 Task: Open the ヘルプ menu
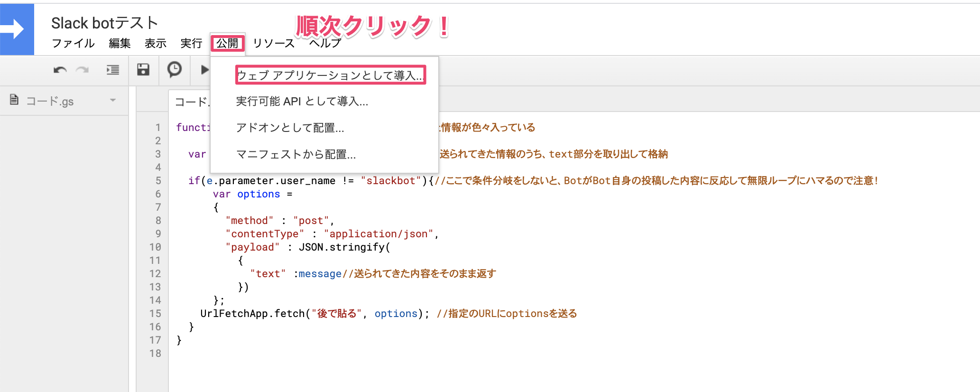(x=325, y=43)
